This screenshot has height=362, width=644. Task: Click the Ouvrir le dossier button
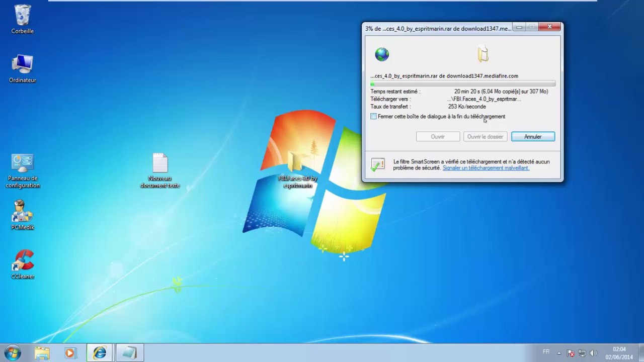click(x=485, y=137)
